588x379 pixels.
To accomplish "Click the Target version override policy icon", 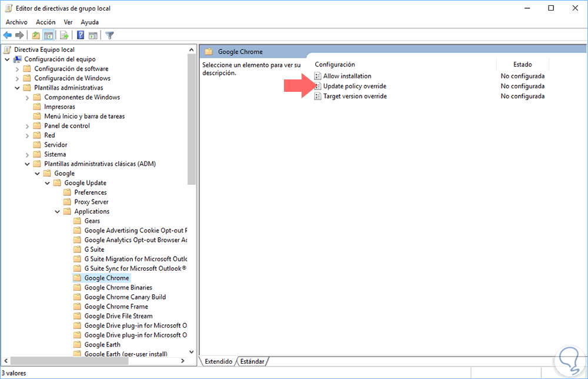I will click(x=318, y=97).
